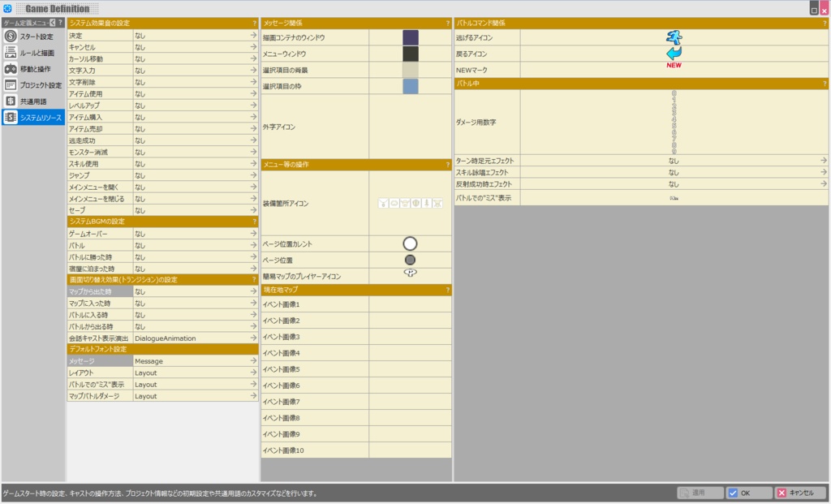831x504 pixels.
Task: Open arrow for バトルに勝った時 BGM row
Action: 253,256
